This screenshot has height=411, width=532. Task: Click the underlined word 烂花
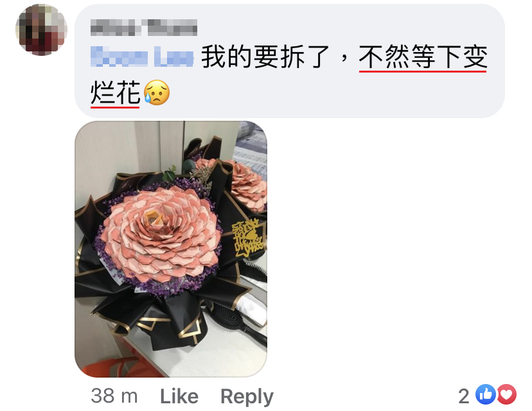(116, 93)
